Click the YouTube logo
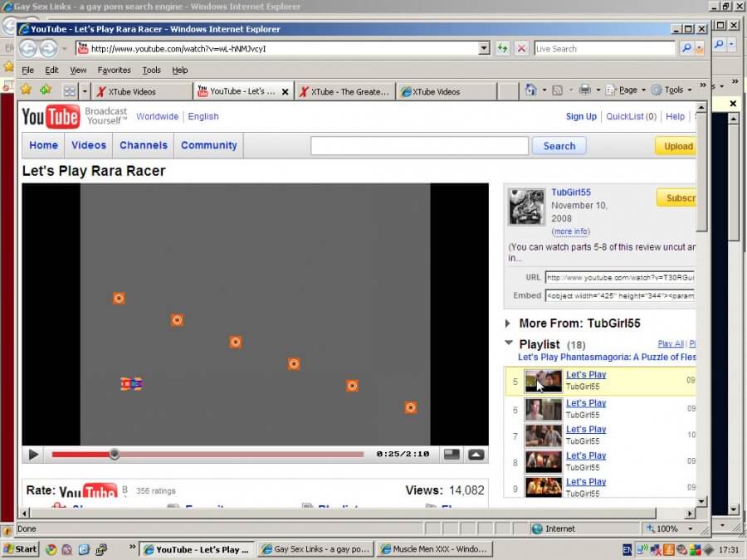 51,116
